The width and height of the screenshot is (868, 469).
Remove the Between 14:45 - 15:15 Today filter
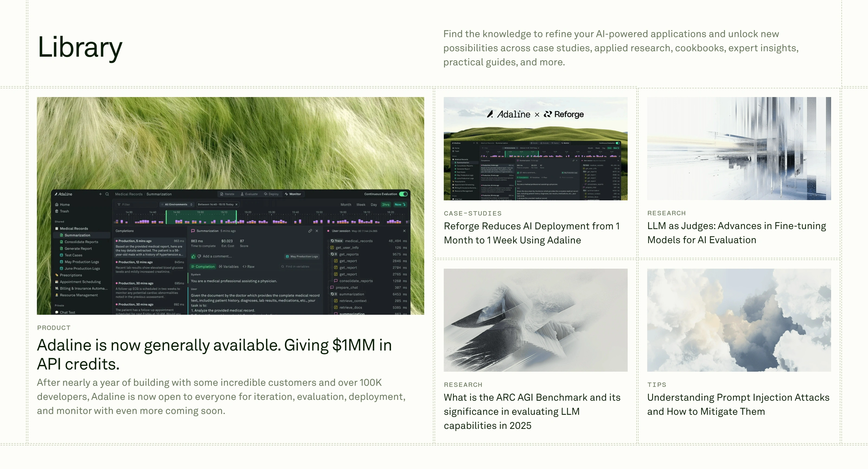tap(237, 205)
